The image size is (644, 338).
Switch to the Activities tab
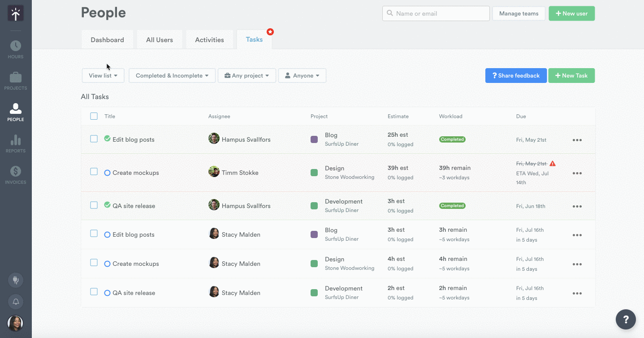pyautogui.click(x=209, y=40)
